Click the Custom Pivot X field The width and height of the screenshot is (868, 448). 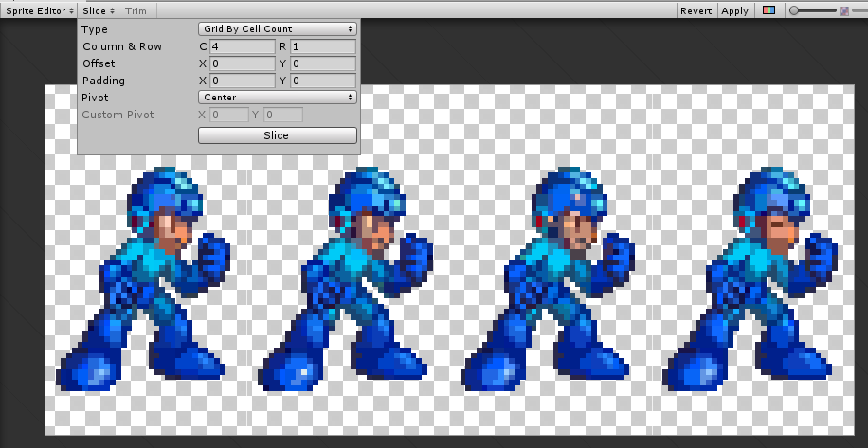pyautogui.click(x=229, y=115)
